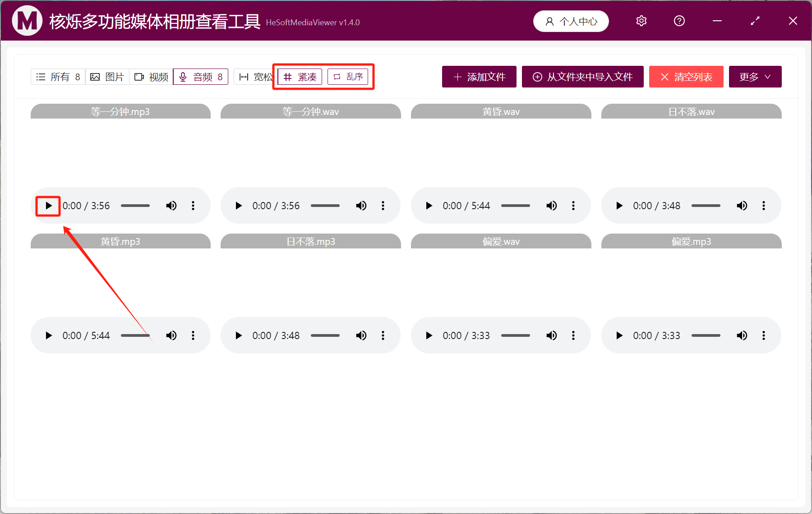Mute volume on 等一分钟.mp3 player
This screenshot has height=514, width=812.
tap(171, 206)
